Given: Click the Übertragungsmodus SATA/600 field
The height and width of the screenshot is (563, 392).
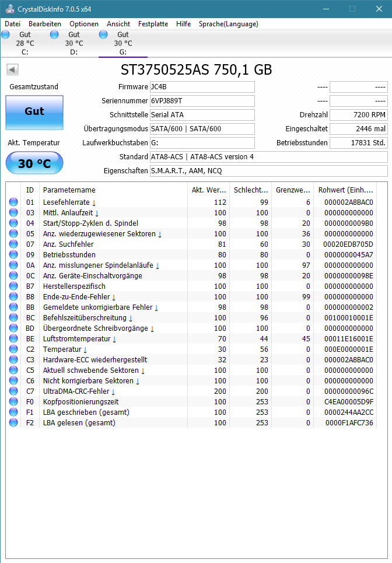Looking at the screenshot, I should (202, 129).
